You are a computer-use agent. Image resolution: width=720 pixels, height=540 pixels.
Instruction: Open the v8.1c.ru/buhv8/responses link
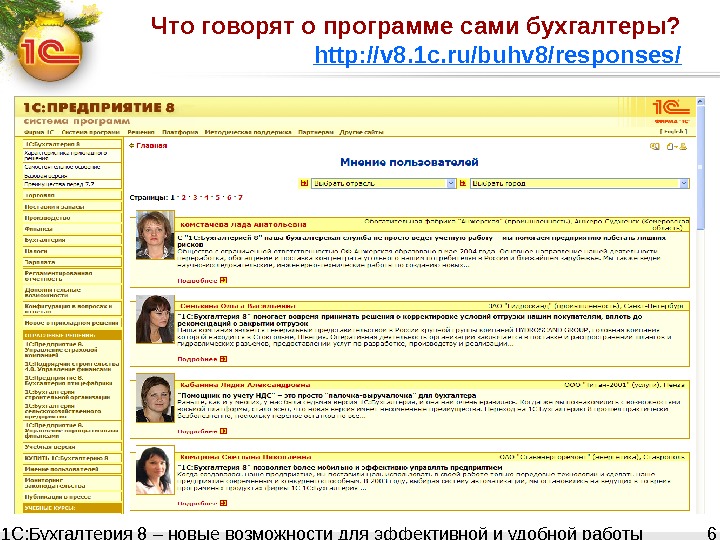tap(497, 55)
